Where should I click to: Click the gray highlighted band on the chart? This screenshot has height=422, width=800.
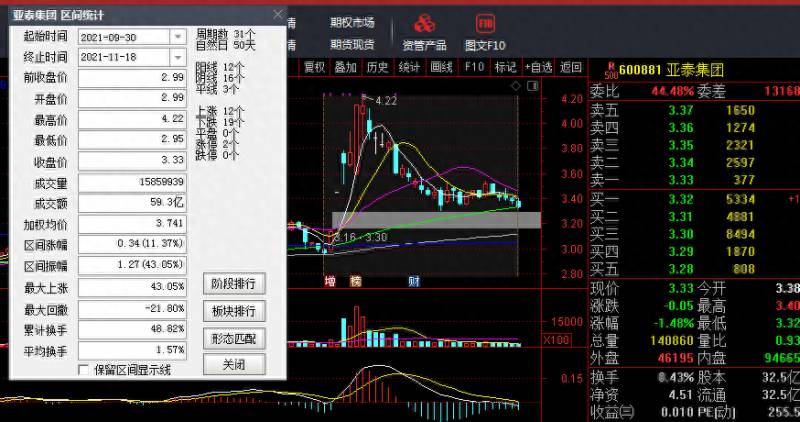tap(437, 220)
